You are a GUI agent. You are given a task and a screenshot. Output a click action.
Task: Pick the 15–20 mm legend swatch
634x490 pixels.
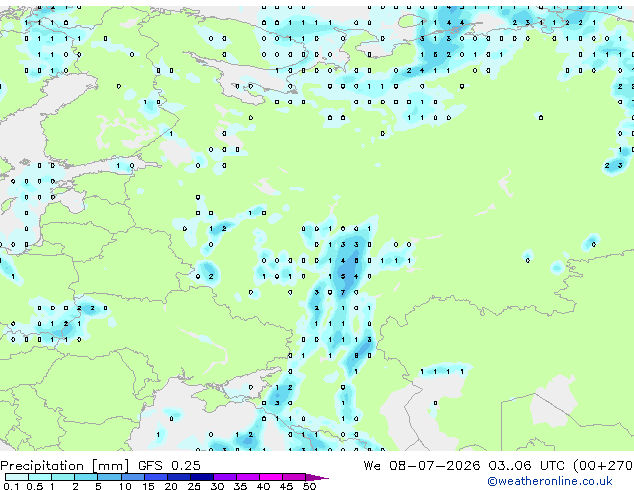[155, 477]
